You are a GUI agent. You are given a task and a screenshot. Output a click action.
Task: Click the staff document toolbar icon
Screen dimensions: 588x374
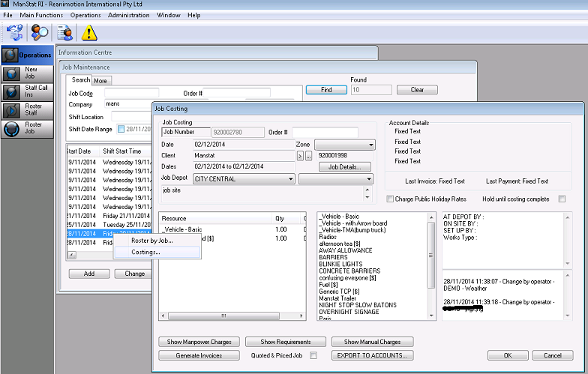[65, 32]
